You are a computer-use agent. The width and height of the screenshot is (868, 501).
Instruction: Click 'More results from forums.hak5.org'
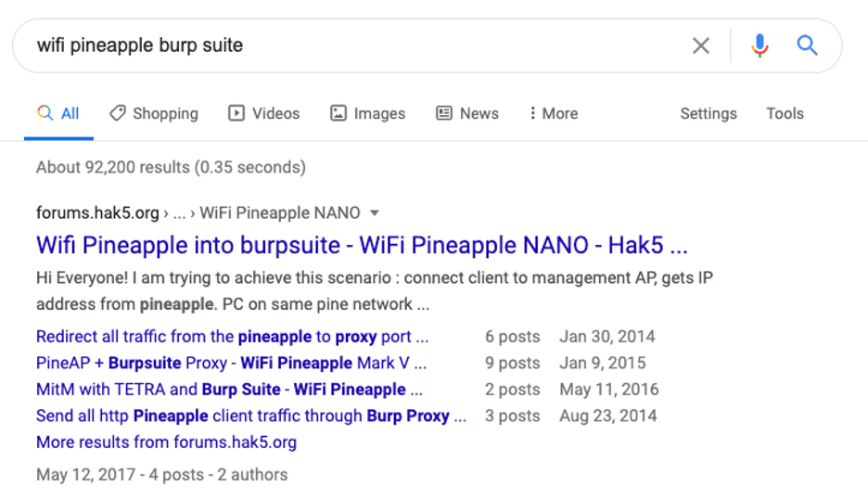[x=166, y=443]
